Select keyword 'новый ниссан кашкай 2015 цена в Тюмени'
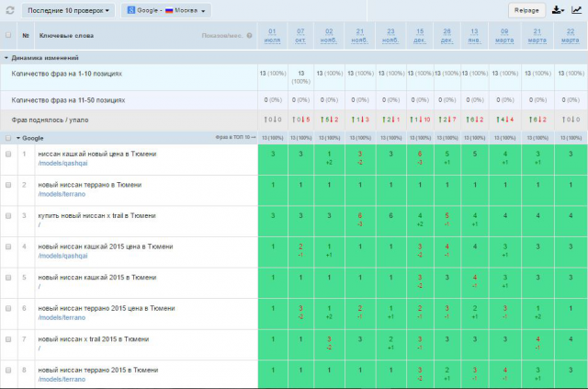This screenshot has width=588, height=389. (x=106, y=246)
